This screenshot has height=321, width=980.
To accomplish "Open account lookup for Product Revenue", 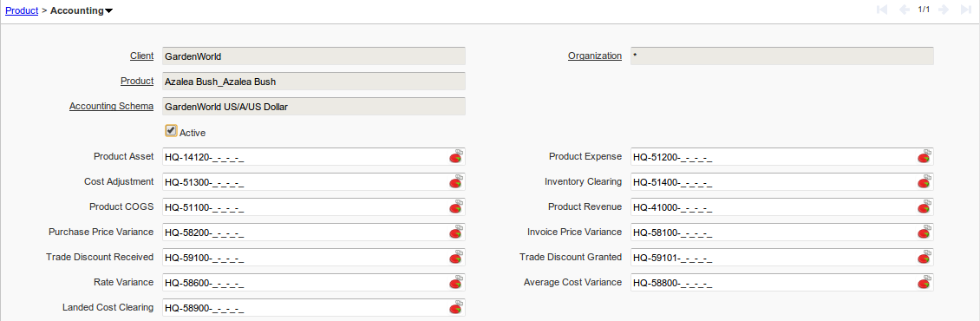I will click(925, 206).
